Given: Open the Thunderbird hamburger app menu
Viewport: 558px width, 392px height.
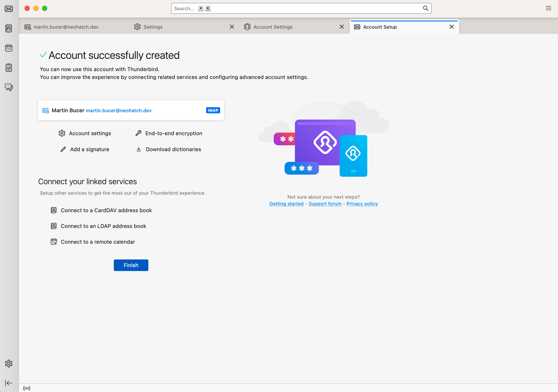Looking at the screenshot, I should point(549,8).
